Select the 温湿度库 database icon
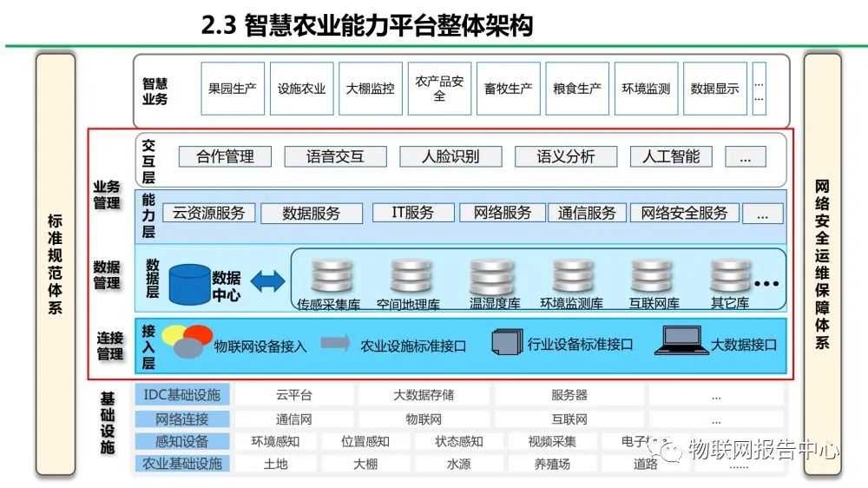Viewport: 868px width, 488px height. [492, 277]
